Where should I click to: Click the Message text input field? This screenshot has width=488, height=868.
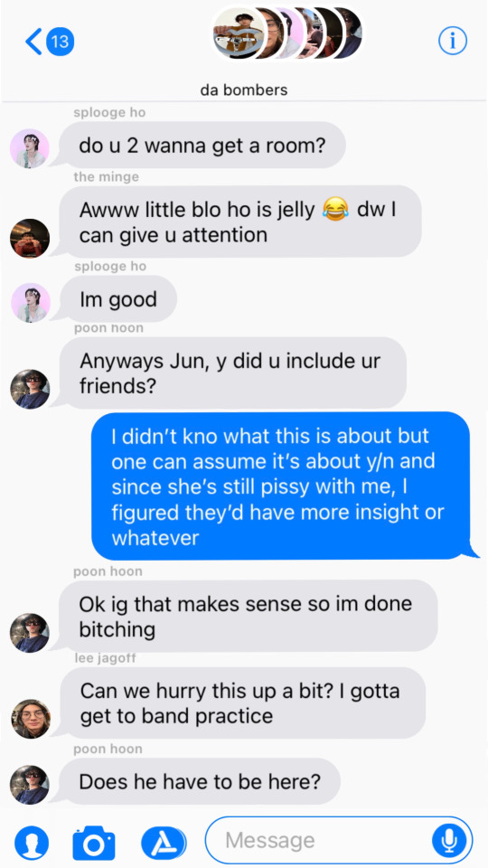coord(339,840)
